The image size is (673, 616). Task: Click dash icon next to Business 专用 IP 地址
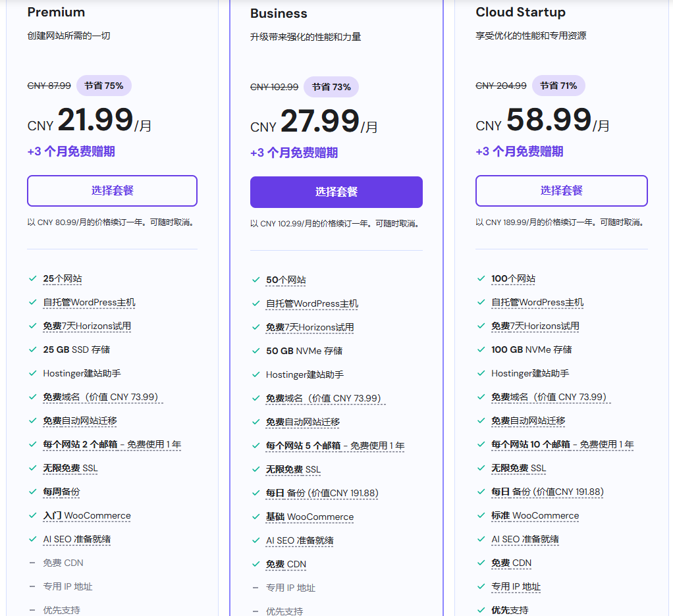pyautogui.click(x=256, y=588)
